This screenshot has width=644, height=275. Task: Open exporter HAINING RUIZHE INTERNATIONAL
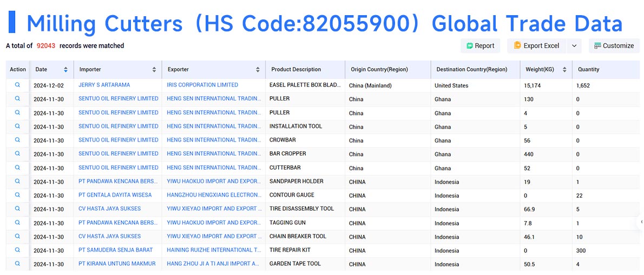(x=214, y=250)
